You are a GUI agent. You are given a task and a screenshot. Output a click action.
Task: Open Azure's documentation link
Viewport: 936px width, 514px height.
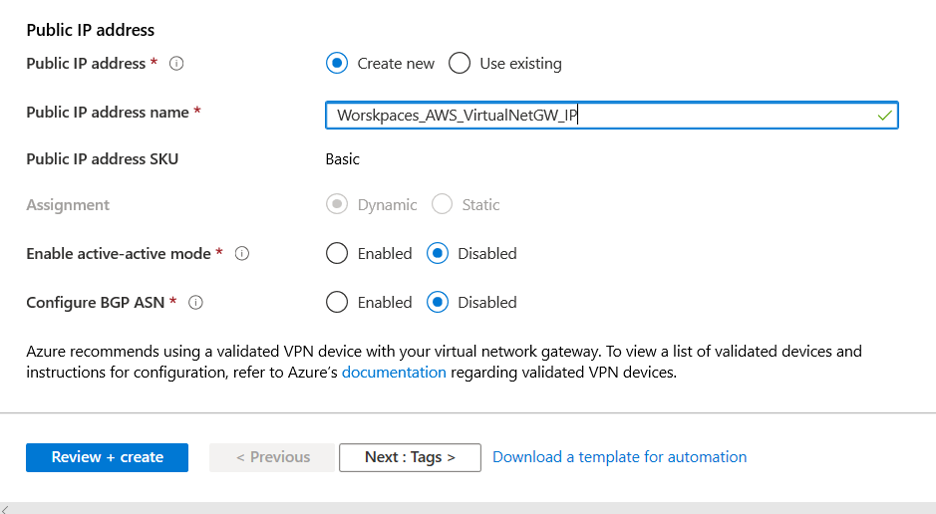point(393,372)
